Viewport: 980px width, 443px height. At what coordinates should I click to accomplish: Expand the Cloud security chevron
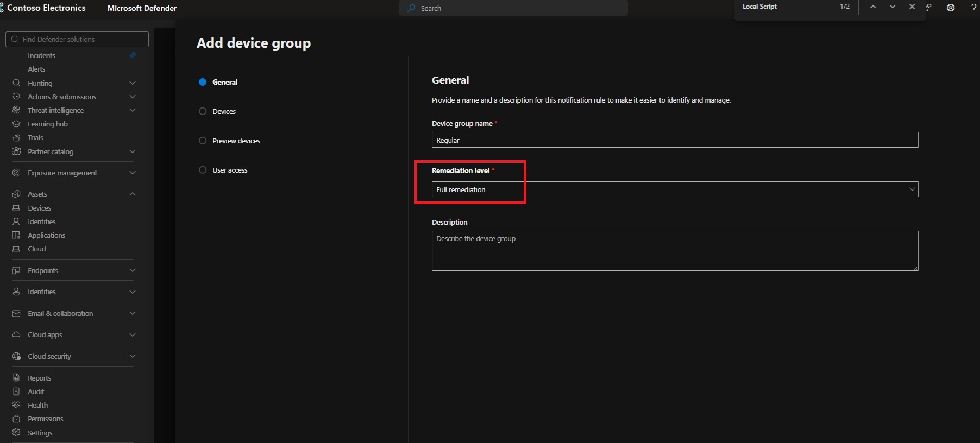point(133,356)
